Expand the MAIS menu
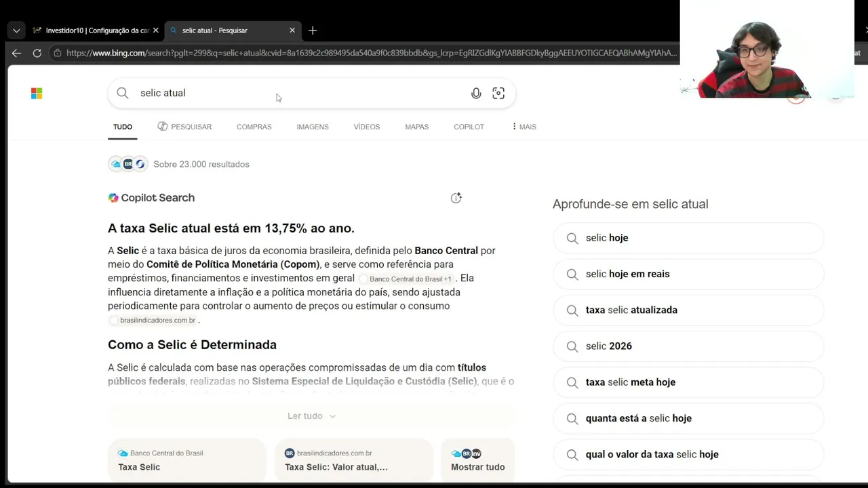The width and height of the screenshot is (868, 488). coord(524,127)
